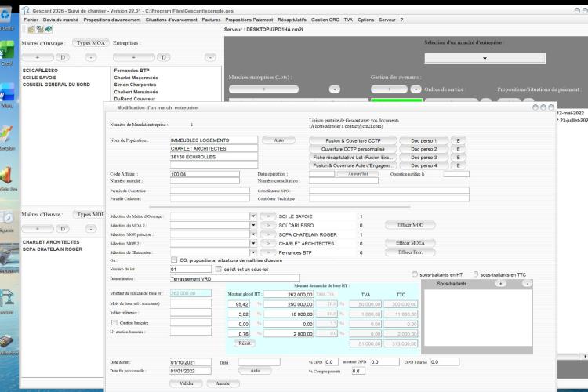Click the Réinit. button
Image resolution: width=588 pixels, height=392 pixels.
coord(245,343)
